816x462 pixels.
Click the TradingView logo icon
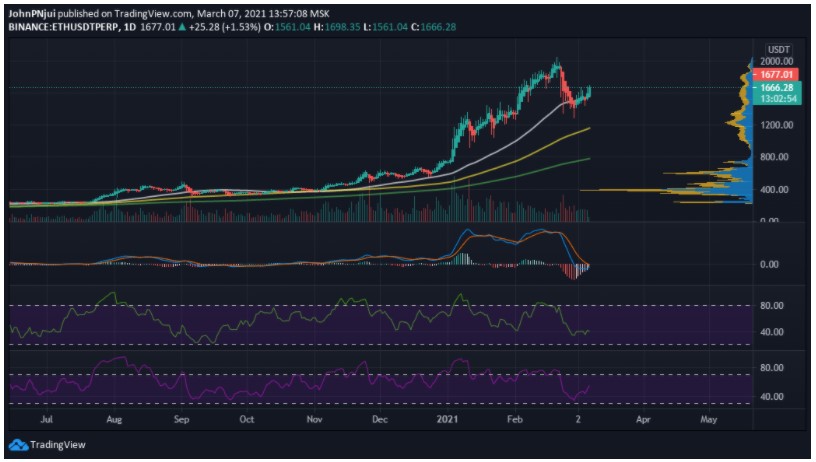coord(18,445)
